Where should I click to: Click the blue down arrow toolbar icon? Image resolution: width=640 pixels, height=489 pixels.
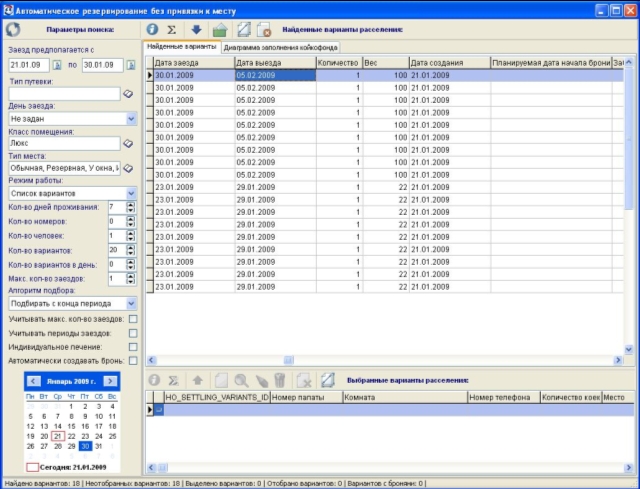point(196,29)
